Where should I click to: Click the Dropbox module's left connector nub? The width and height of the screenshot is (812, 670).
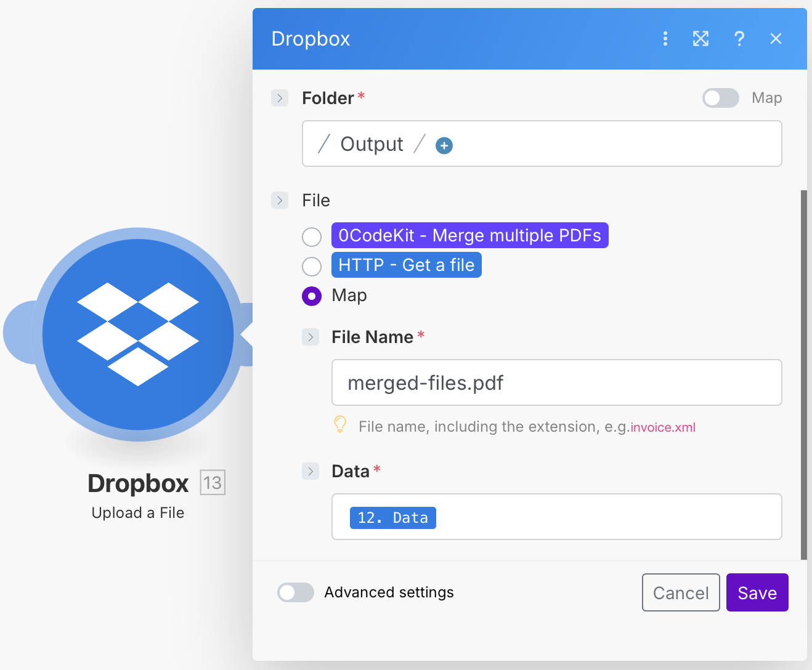click(18, 333)
